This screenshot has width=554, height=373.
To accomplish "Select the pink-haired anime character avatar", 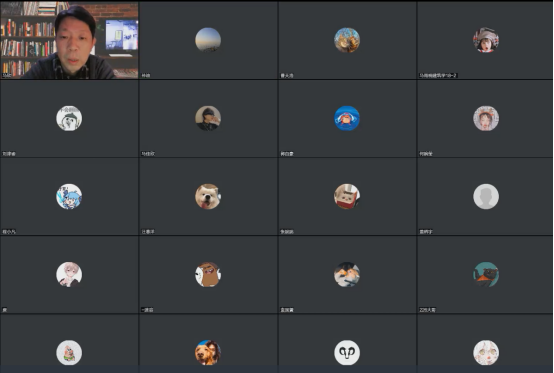I will [x=69, y=274].
